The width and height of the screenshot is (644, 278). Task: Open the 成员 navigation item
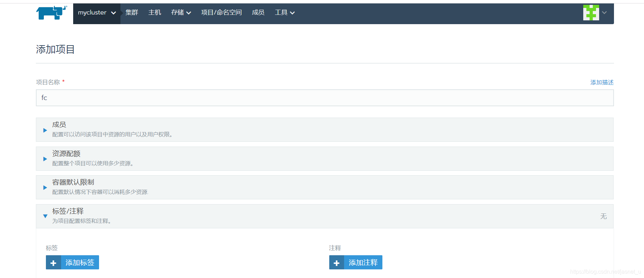(258, 13)
